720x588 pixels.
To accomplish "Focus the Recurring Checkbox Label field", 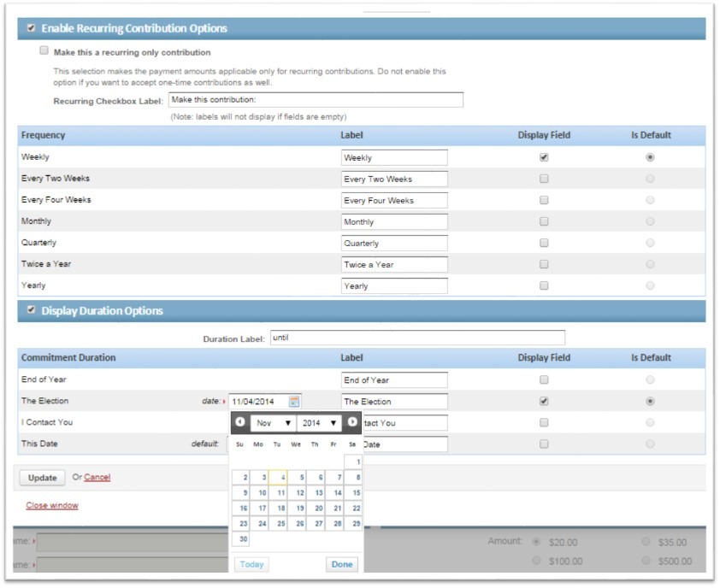I will click(316, 100).
